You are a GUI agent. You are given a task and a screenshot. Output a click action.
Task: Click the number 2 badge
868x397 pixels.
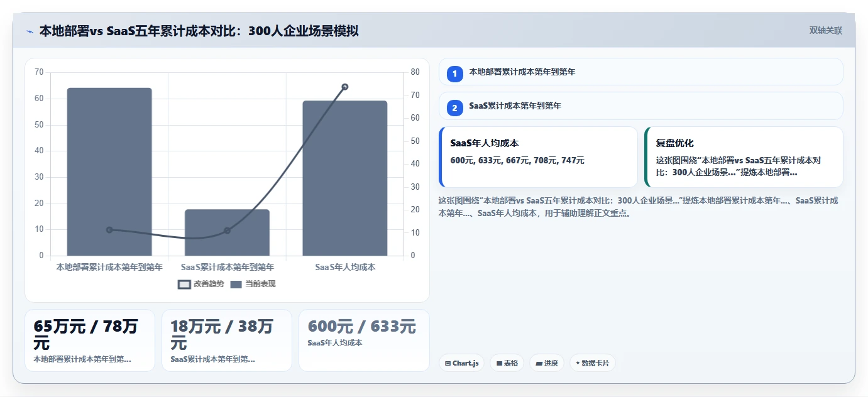pos(454,108)
